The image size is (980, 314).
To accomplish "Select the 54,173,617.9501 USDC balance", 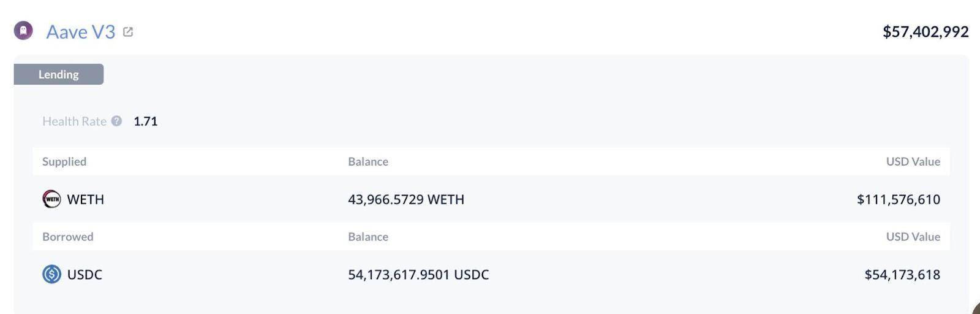I will 418,275.
